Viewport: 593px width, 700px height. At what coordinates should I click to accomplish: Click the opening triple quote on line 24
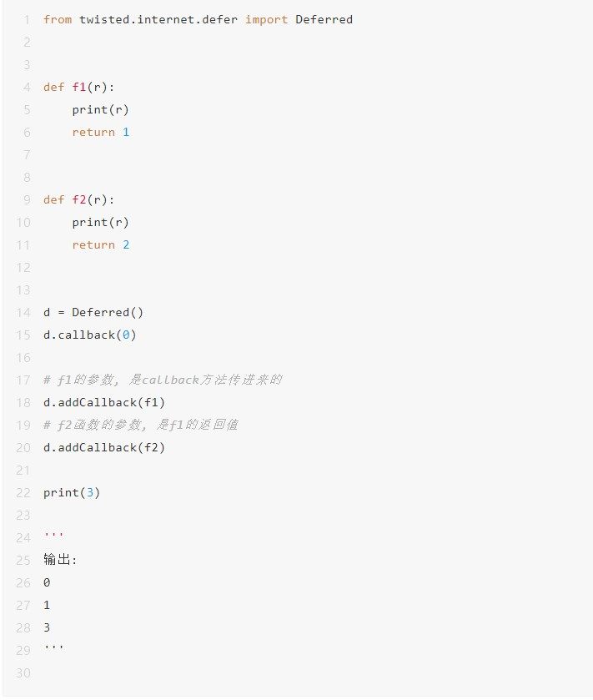point(53,535)
